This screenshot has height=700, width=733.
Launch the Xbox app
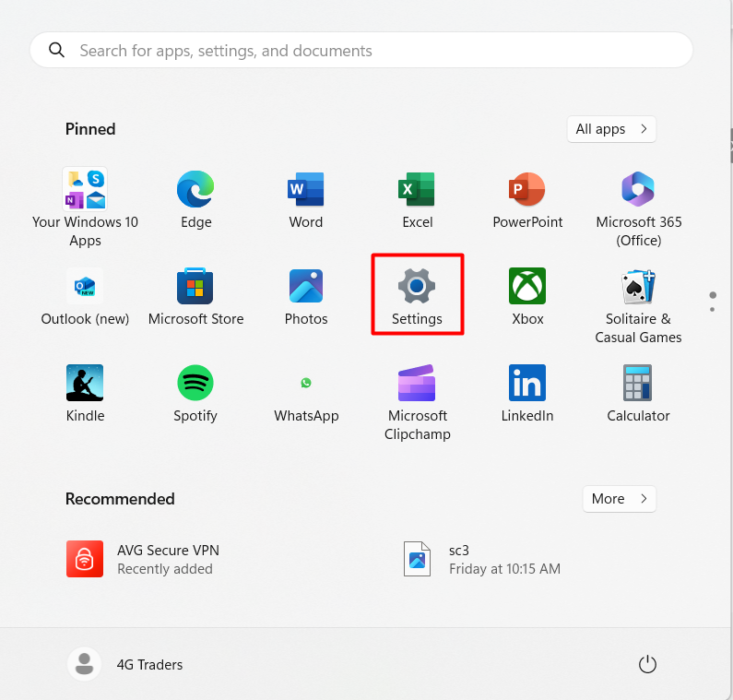pyautogui.click(x=527, y=296)
